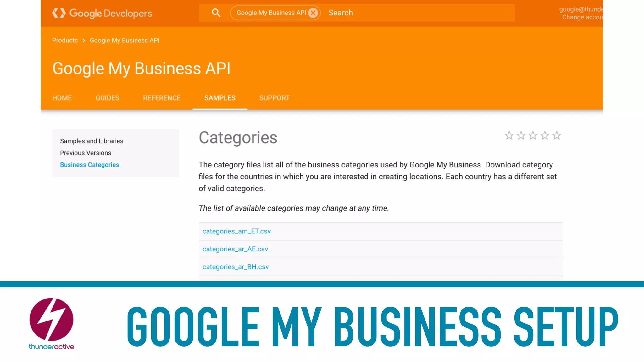This screenshot has height=362, width=644.
Task: Click the fourth rating star
Action: click(545, 135)
